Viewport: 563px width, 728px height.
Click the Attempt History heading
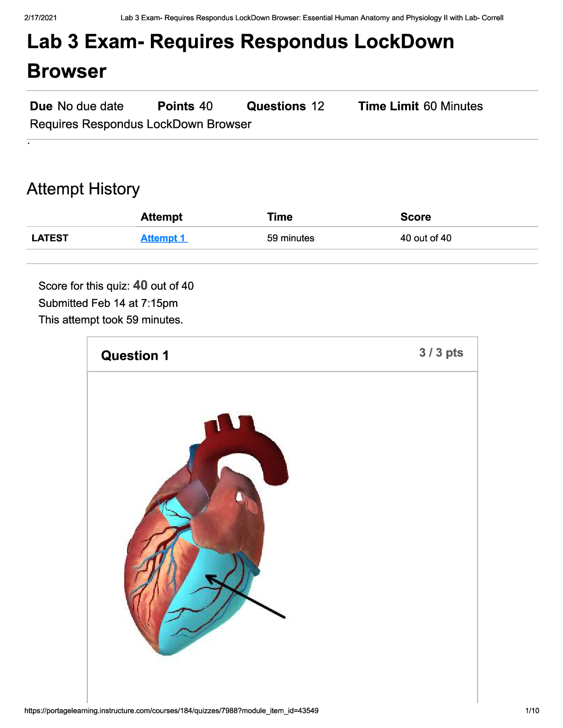click(x=83, y=189)
